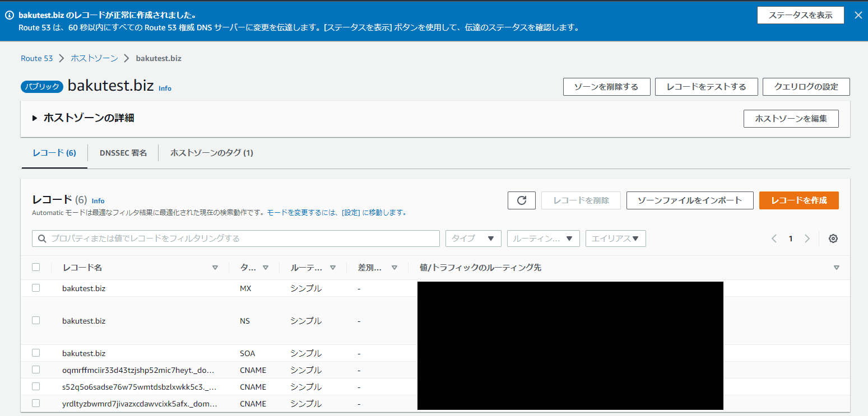Image resolution: width=868 pixels, height=416 pixels.
Task: Click orange レコードを作成 button
Action: tap(799, 200)
